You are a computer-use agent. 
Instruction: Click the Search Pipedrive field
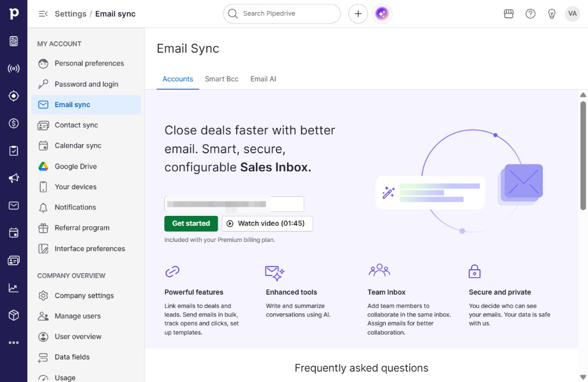click(282, 14)
